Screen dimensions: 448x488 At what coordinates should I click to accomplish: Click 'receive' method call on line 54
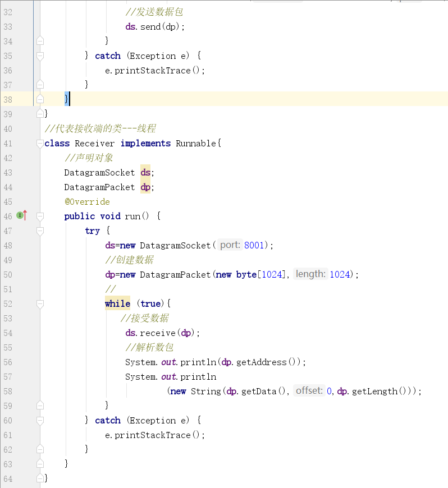tap(158, 333)
